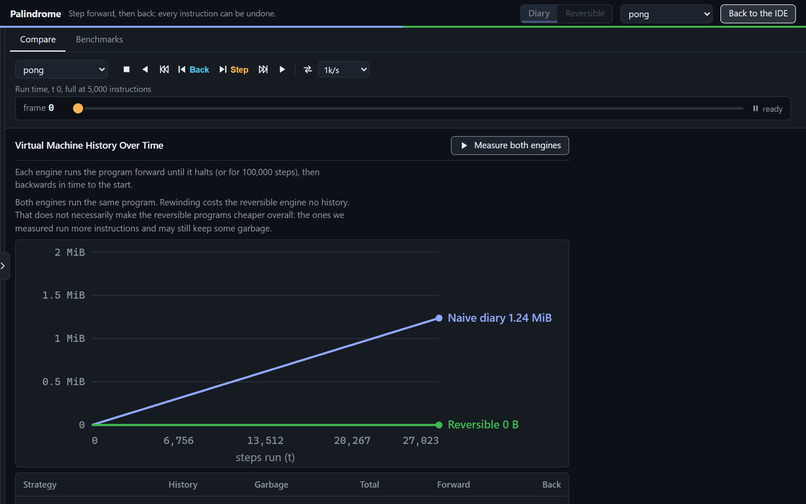Screen dimensions: 806x504
Task: Select the Compare tab
Action: (38, 40)
